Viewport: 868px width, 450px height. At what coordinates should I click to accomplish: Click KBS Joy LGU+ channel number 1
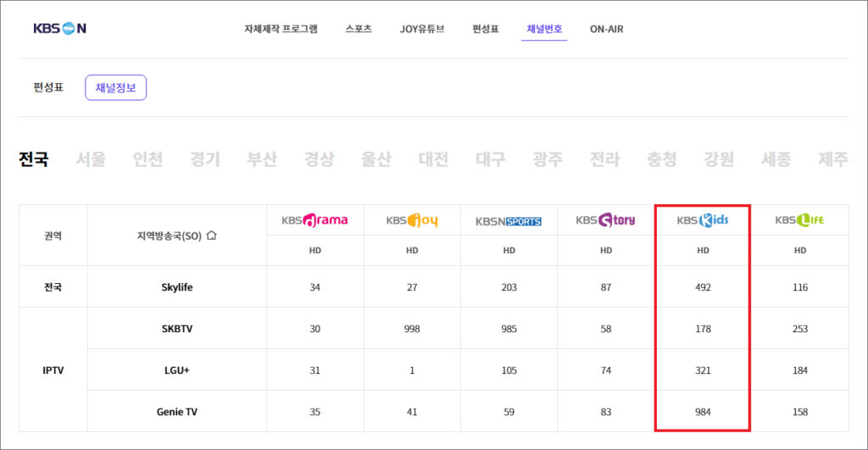(x=412, y=369)
